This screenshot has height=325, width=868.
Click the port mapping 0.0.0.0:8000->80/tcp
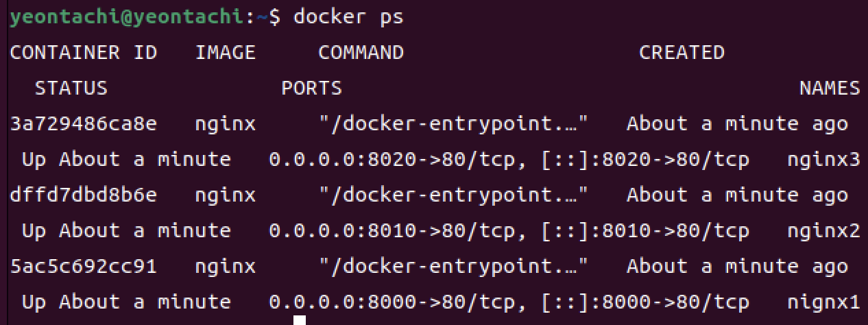click(x=398, y=302)
